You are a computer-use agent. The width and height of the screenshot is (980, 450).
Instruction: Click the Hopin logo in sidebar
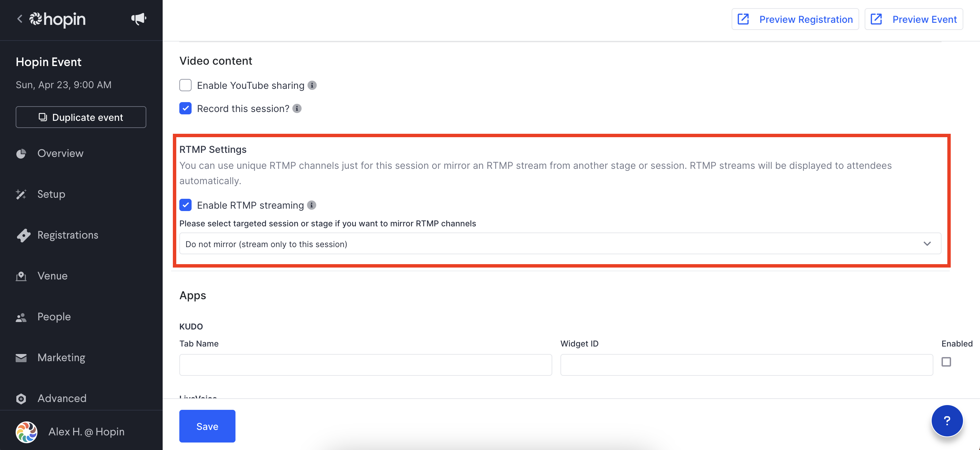[58, 19]
